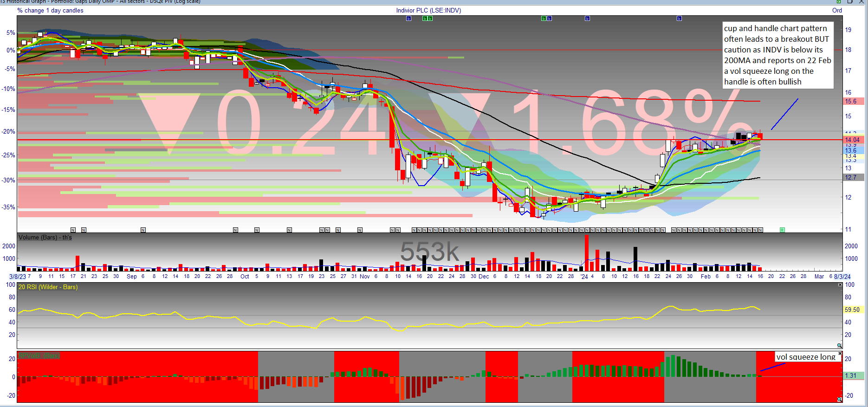Click the magnifier icon in the bottom squeeze panel

coord(839,400)
